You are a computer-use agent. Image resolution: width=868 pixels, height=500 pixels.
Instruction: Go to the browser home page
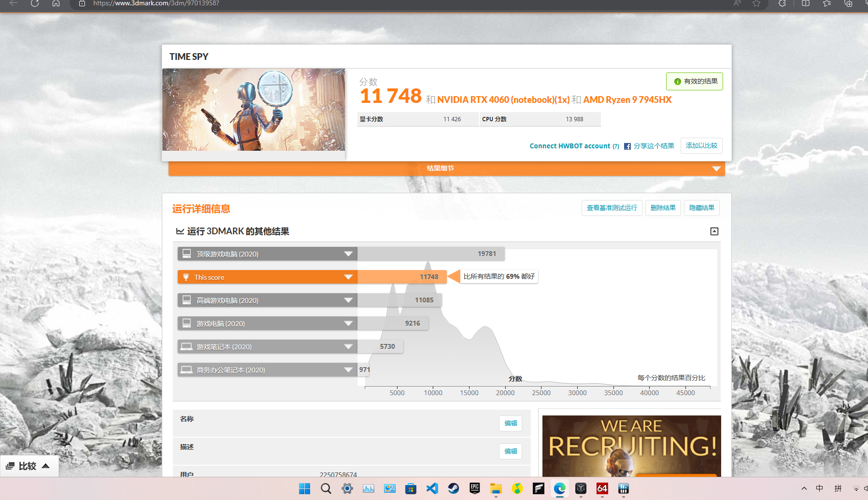point(56,3)
